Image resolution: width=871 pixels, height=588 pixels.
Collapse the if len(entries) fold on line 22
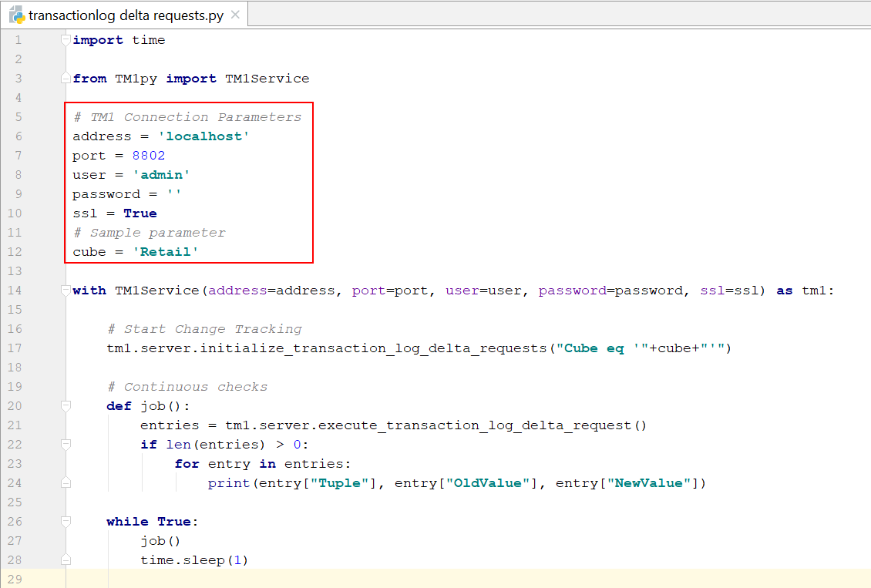[x=66, y=444]
